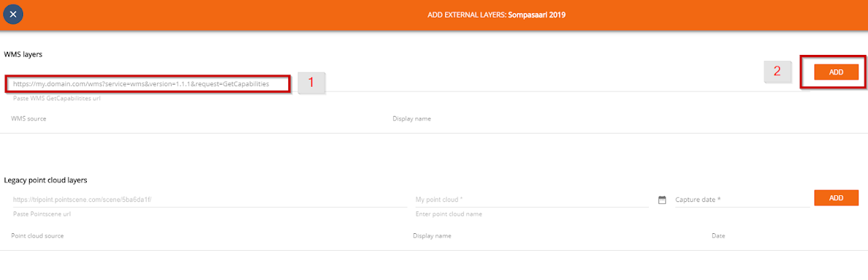Click the point cloud Display name header
Screen dimensions: 868x280
[432, 236]
